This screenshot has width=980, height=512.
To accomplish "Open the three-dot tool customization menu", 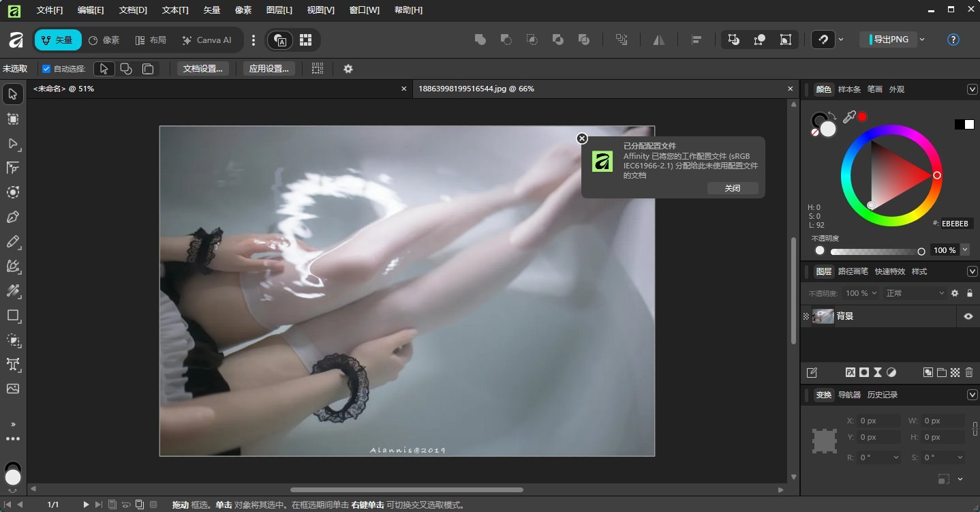I will 13,439.
